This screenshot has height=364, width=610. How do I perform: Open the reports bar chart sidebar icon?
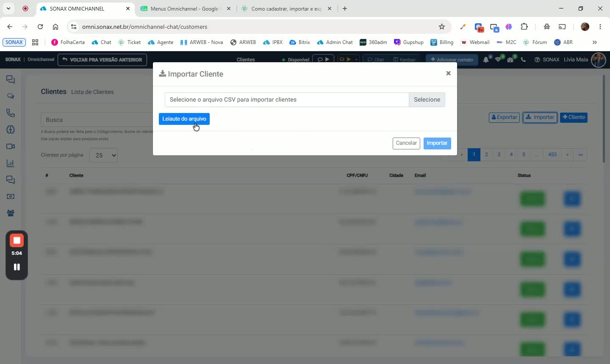pos(11,163)
